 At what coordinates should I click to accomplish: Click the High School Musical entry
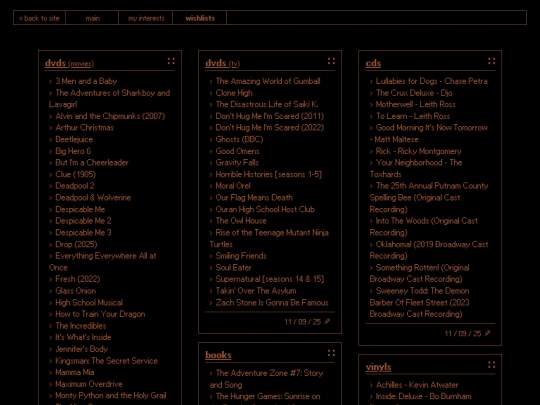pyautogui.click(x=89, y=302)
